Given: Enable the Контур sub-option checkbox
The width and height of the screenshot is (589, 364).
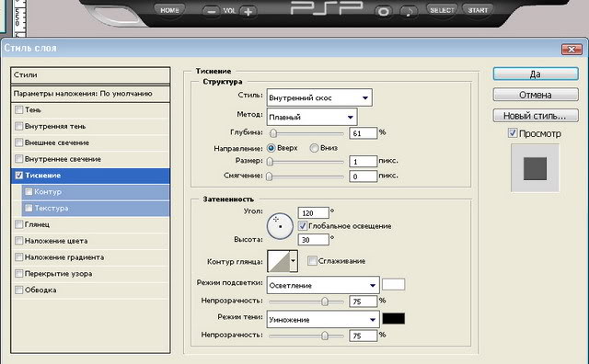Looking at the screenshot, I should coord(29,192).
